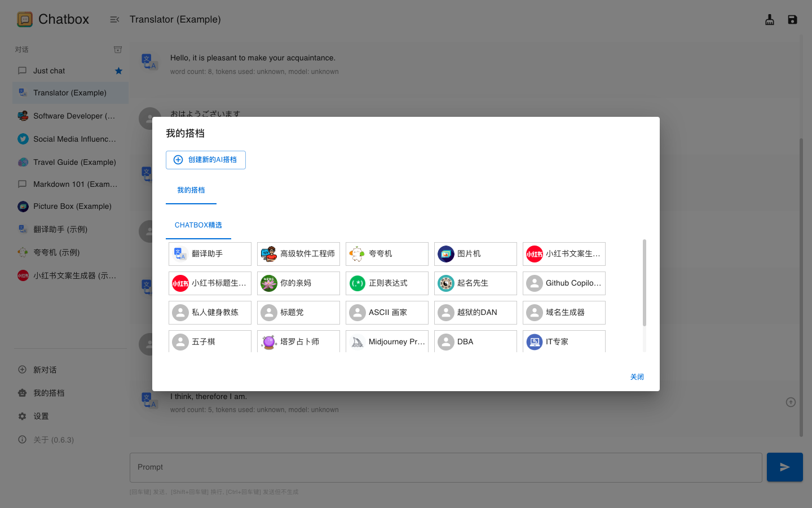
Task: Select the 正则表达式 copilot card
Action: coord(387,283)
